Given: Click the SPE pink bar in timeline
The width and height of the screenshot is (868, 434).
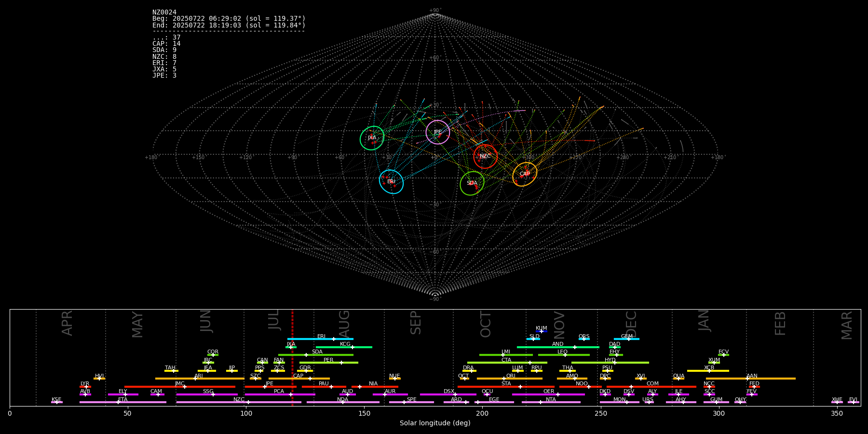Looking at the screenshot, I should point(411,402).
